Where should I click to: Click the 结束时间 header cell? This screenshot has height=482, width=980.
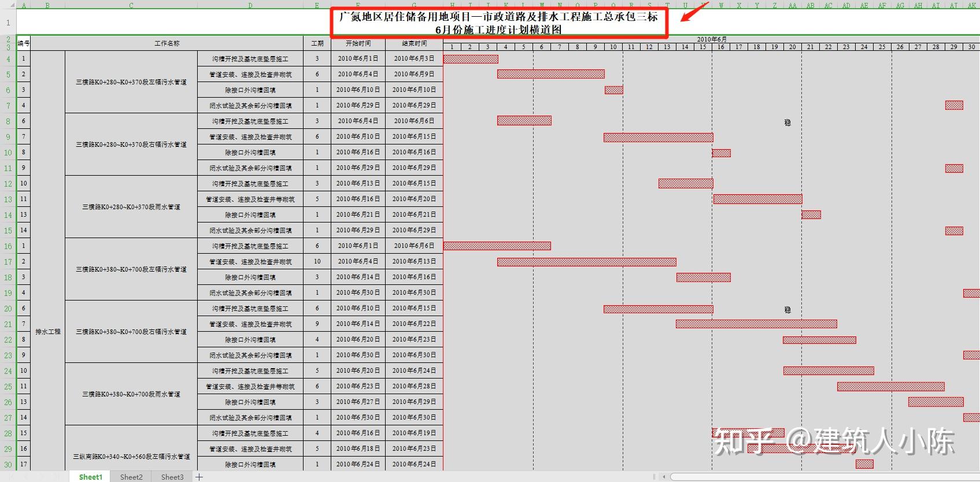coord(415,43)
